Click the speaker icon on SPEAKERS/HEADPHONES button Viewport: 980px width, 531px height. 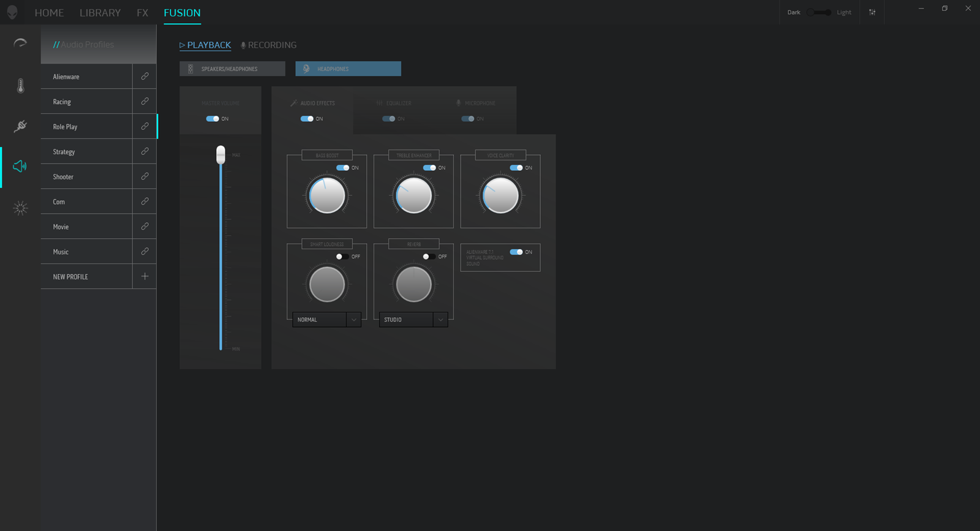[190, 69]
